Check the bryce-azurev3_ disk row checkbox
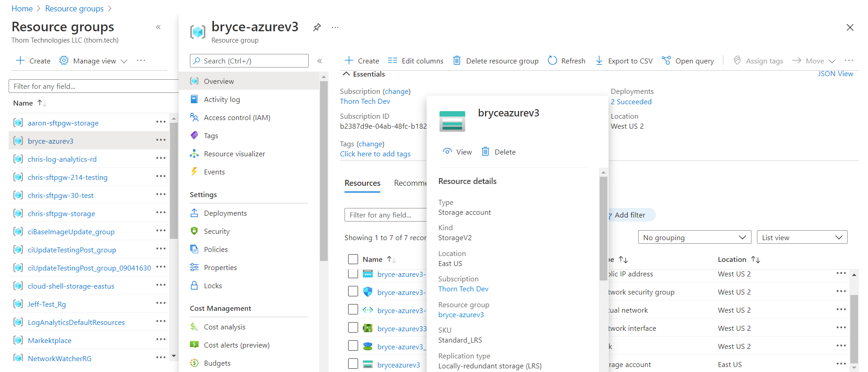The width and height of the screenshot is (868, 372). (353, 346)
